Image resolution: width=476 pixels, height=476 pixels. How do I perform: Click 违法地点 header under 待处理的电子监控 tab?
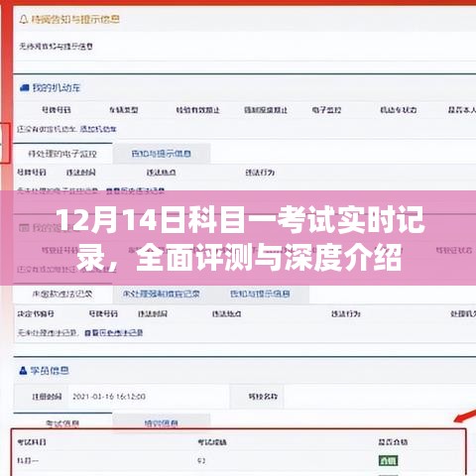(162, 173)
